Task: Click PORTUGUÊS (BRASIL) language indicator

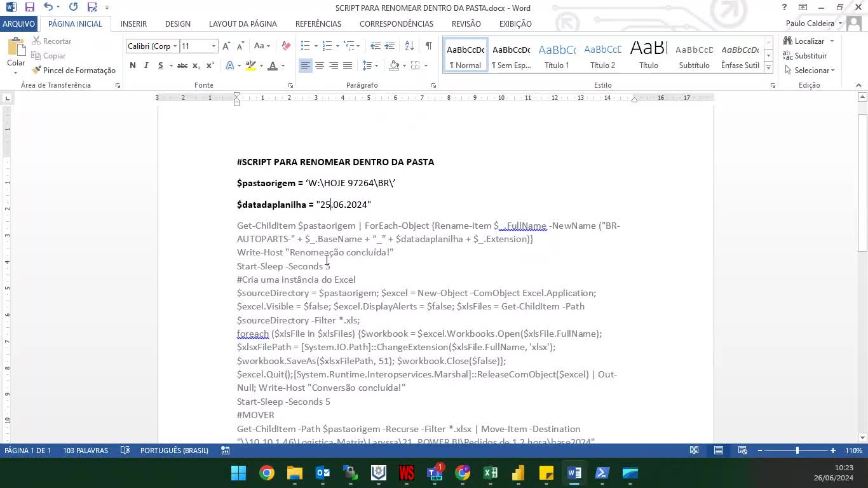Action: (174, 451)
